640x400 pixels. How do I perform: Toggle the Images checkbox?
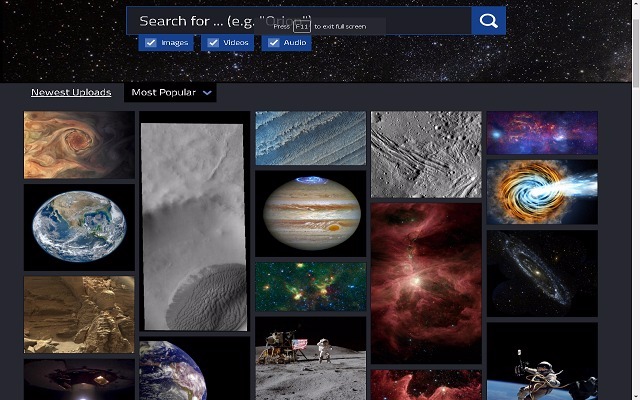tap(150, 43)
